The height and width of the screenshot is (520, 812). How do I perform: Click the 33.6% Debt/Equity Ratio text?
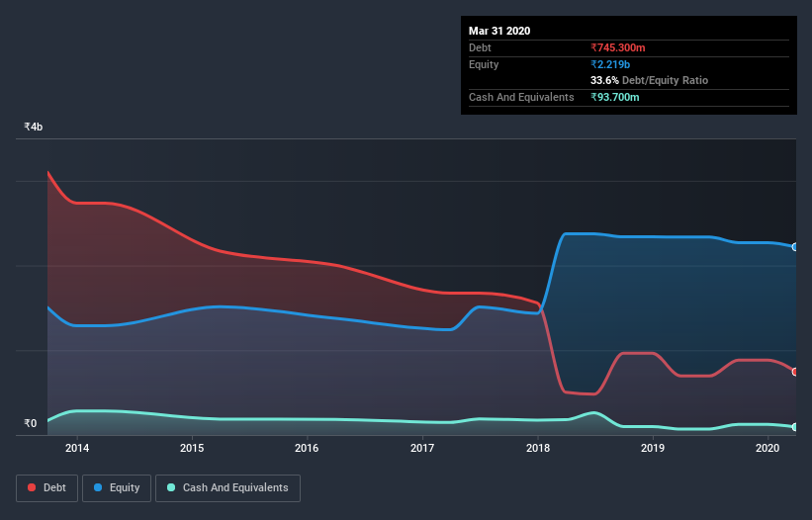[650, 80]
